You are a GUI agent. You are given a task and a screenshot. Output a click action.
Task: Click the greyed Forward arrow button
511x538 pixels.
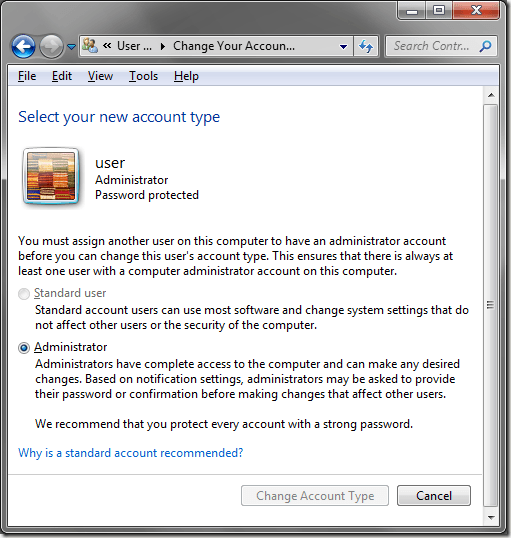[x=51, y=46]
